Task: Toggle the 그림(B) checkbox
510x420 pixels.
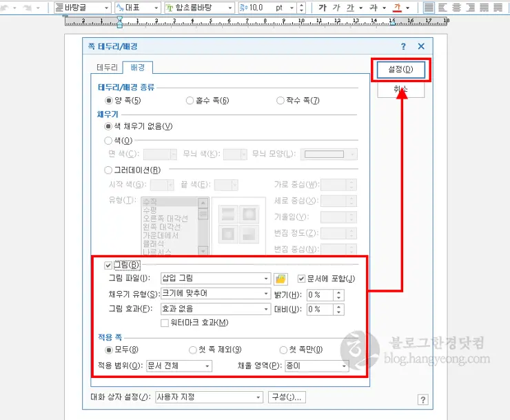Action: coord(108,266)
